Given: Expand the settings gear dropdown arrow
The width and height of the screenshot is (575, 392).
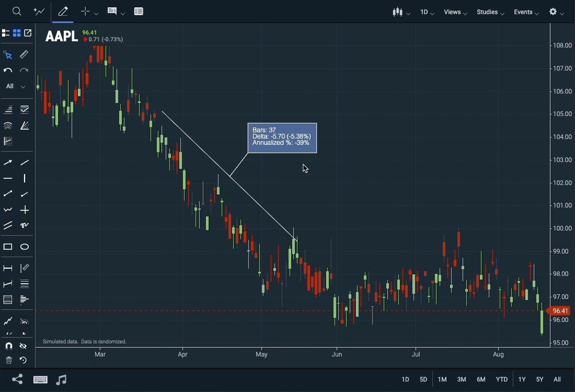Looking at the screenshot, I should coord(562,14).
